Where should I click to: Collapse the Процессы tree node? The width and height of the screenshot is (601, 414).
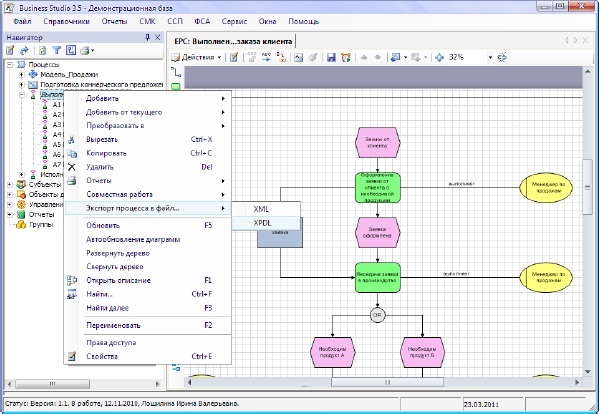pyautogui.click(x=10, y=65)
